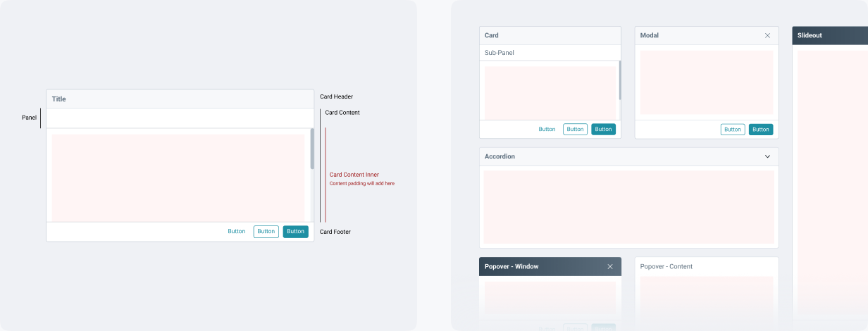Viewport: 868px width, 331px height.
Task: Click the outlined Button in the Title card footer
Action: tap(266, 232)
